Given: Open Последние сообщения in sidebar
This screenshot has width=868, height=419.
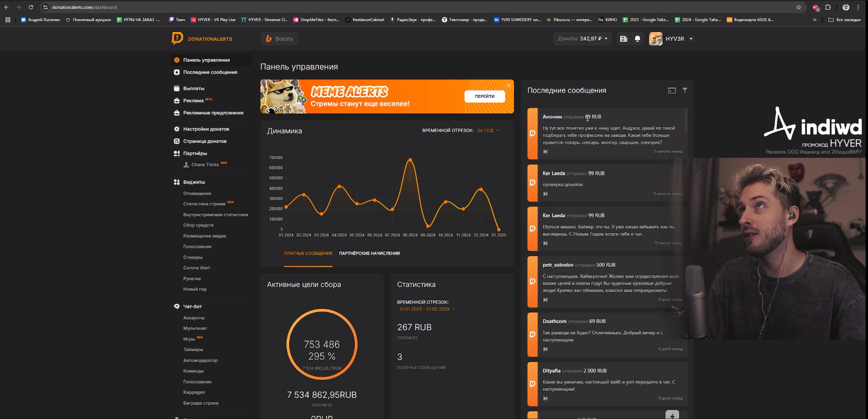Looking at the screenshot, I should [211, 72].
